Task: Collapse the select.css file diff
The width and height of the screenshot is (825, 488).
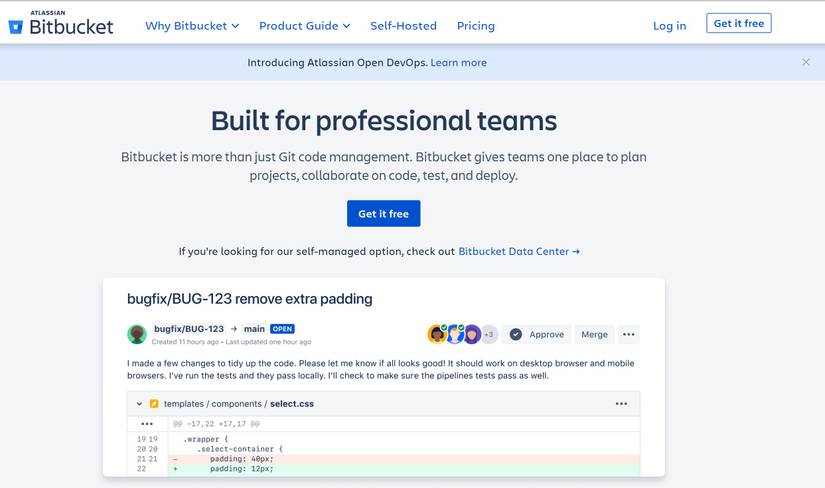Action: point(139,404)
